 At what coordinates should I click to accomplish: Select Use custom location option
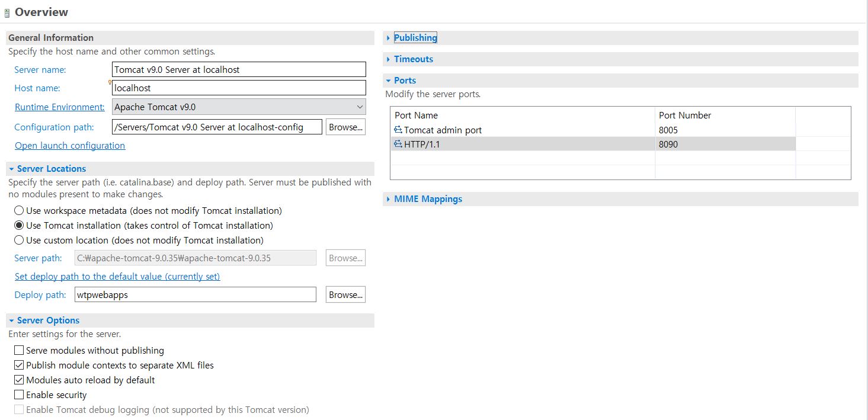19,240
